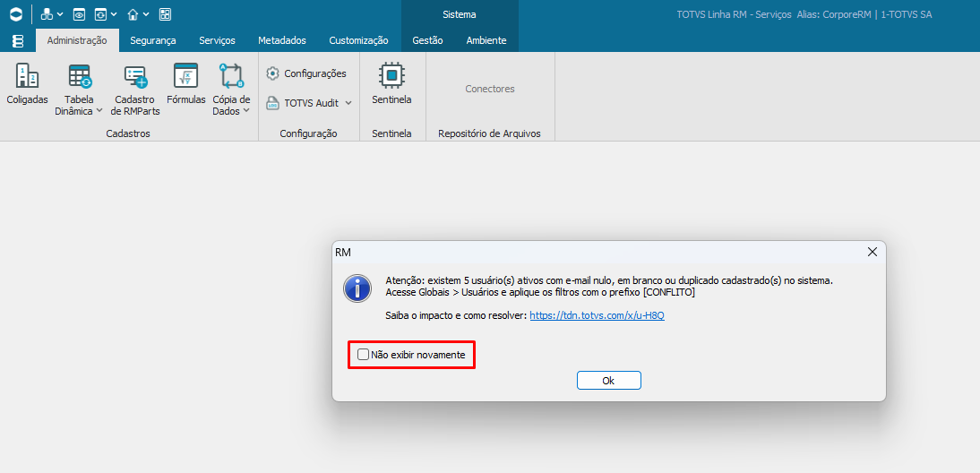The image size is (980, 473).
Task: Click the Cópia de Dados icon
Action: [231, 75]
